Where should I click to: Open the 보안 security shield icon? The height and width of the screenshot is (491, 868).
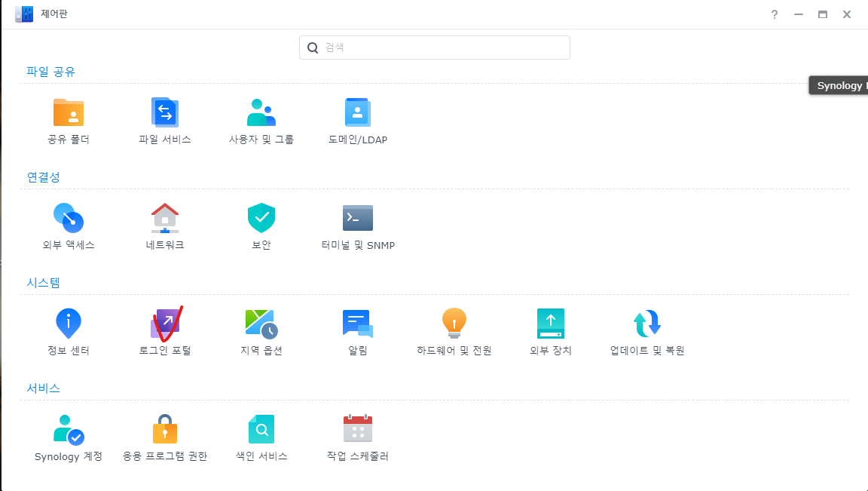click(x=261, y=219)
